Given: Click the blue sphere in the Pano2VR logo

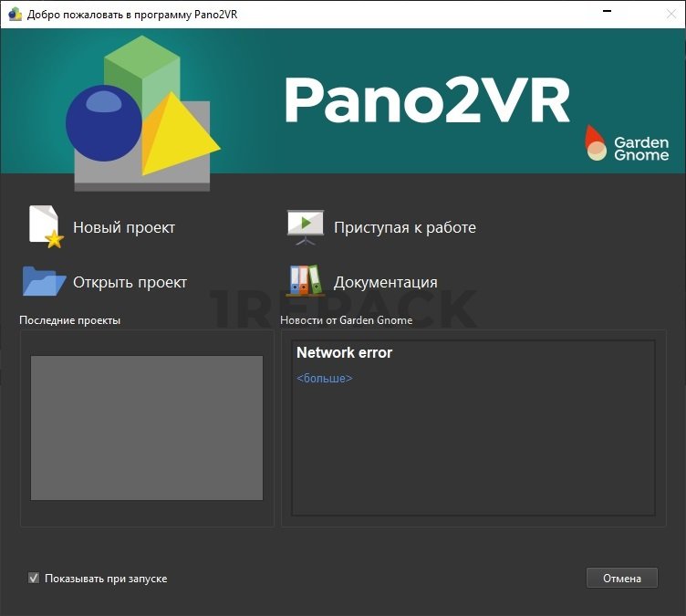Looking at the screenshot, I should (102, 123).
